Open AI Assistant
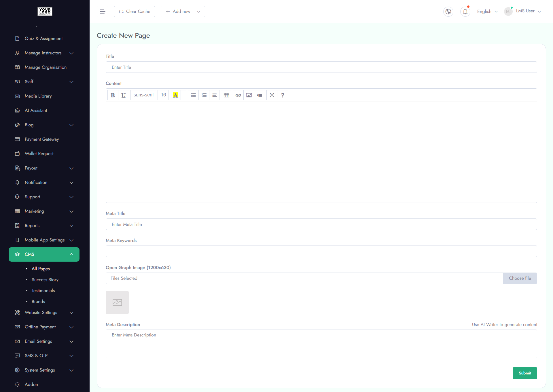 coord(44,111)
